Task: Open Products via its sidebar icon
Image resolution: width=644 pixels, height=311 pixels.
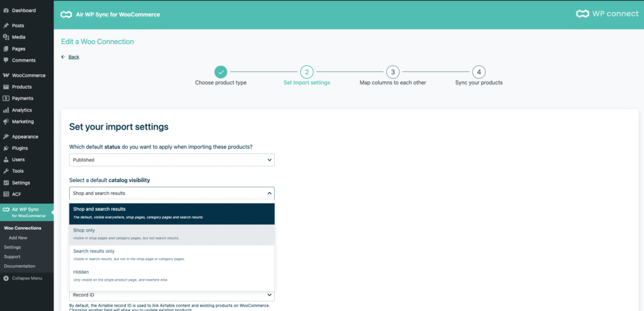Action: tap(6, 87)
